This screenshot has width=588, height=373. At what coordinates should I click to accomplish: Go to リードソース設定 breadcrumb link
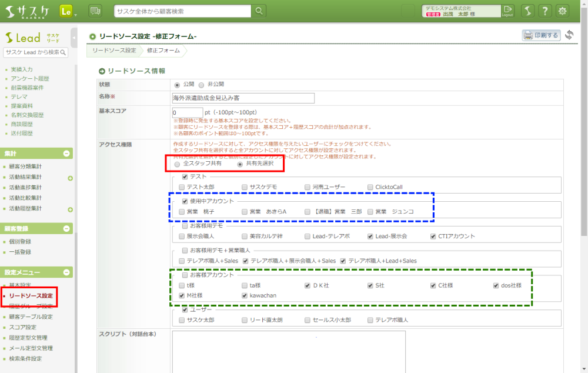[114, 51]
